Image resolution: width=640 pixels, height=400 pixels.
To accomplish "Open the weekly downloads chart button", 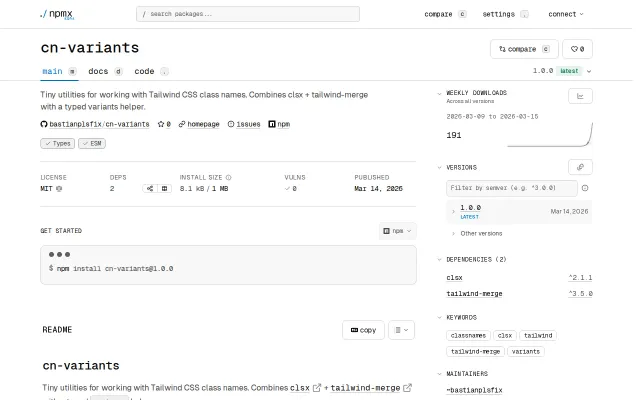I will [580, 96].
